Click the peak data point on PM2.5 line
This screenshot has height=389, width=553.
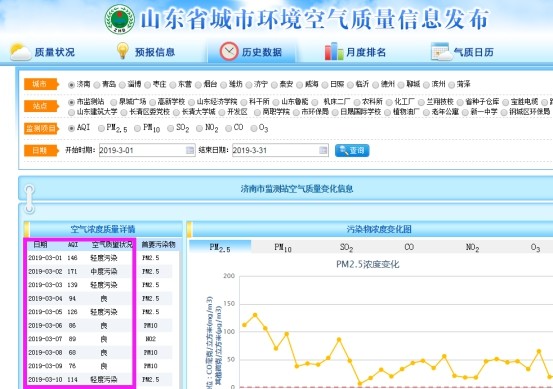pos(255,315)
